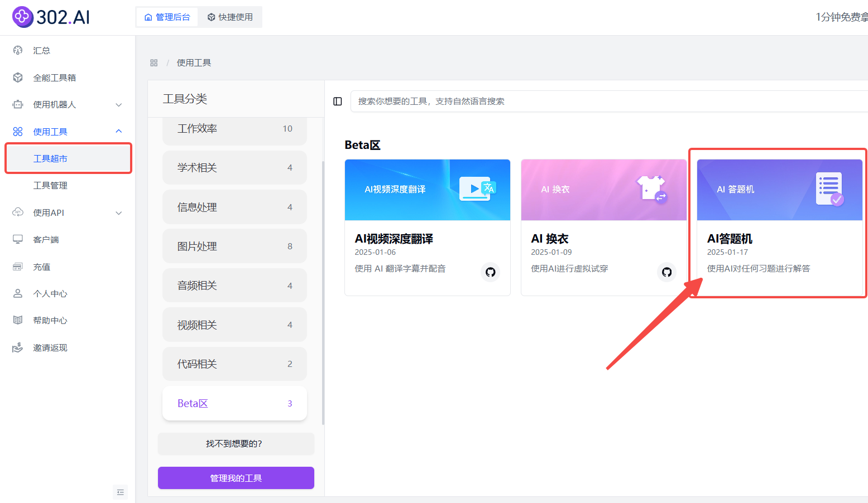This screenshot has width=868, height=503.
Task: Click the book icon for 帮助中心
Action: click(x=18, y=320)
